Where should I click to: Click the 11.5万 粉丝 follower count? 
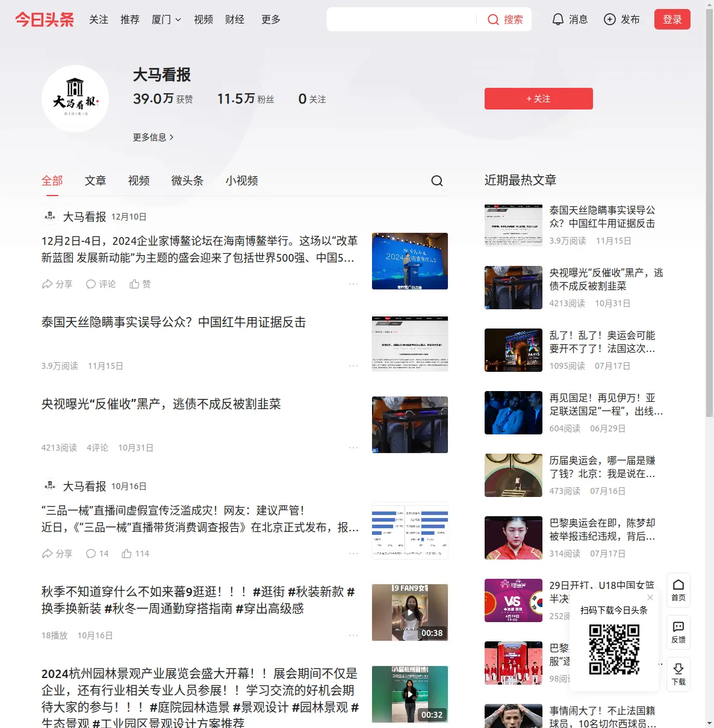[246, 99]
